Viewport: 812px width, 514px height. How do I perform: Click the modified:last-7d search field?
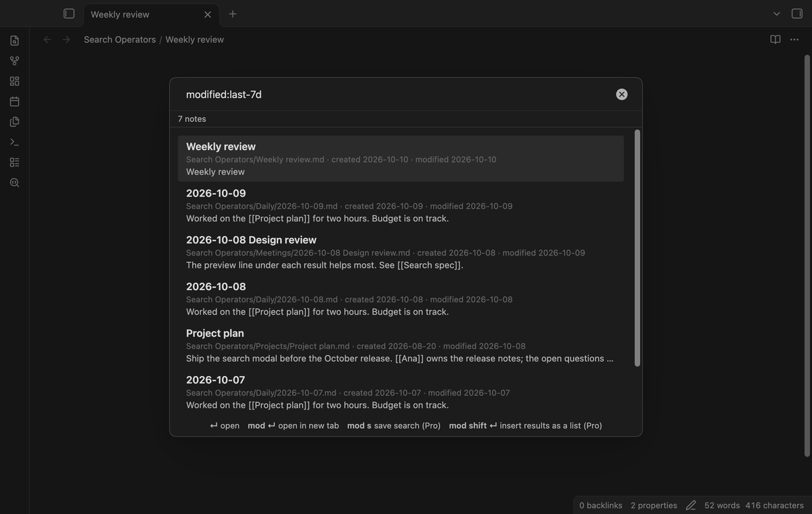coord(396,95)
